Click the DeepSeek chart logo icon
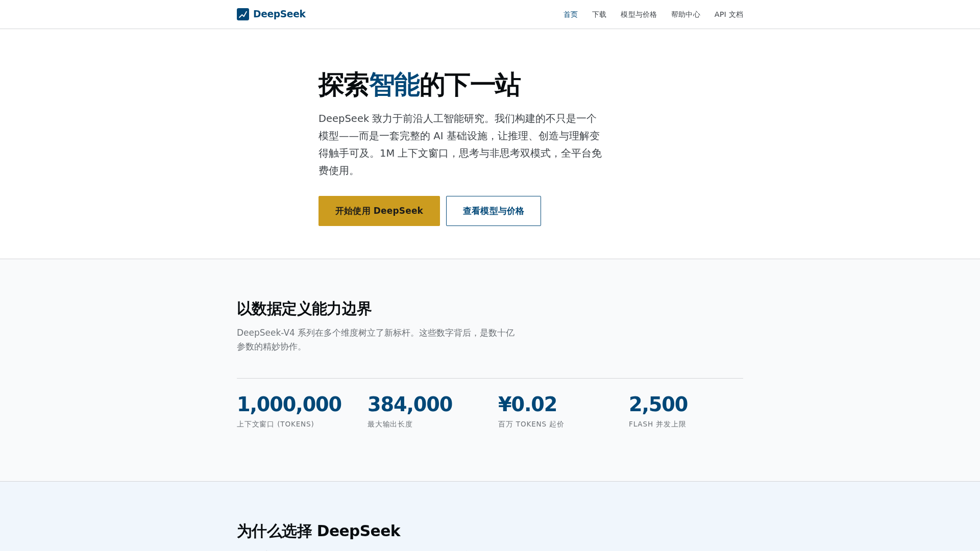The image size is (980, 551). click(x=243, y=14)
